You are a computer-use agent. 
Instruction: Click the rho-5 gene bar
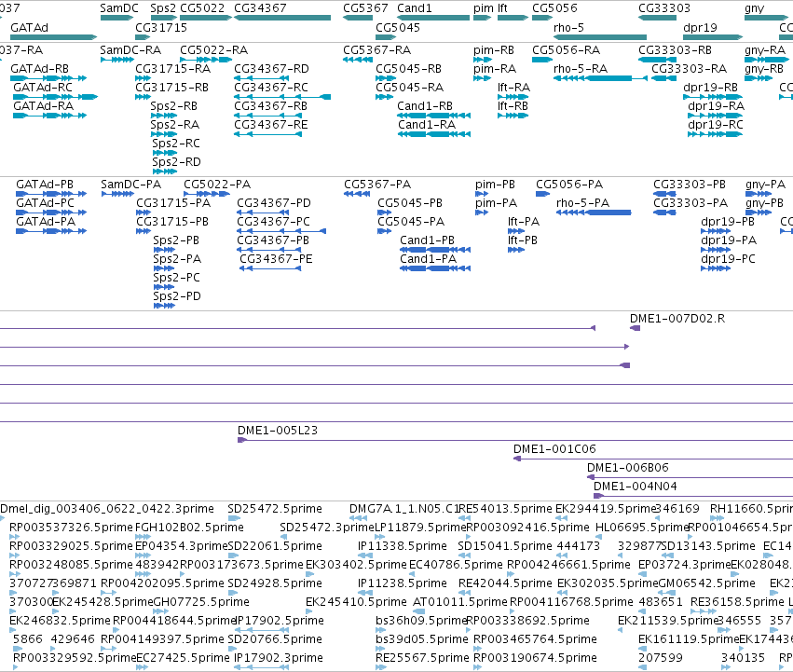600,37
